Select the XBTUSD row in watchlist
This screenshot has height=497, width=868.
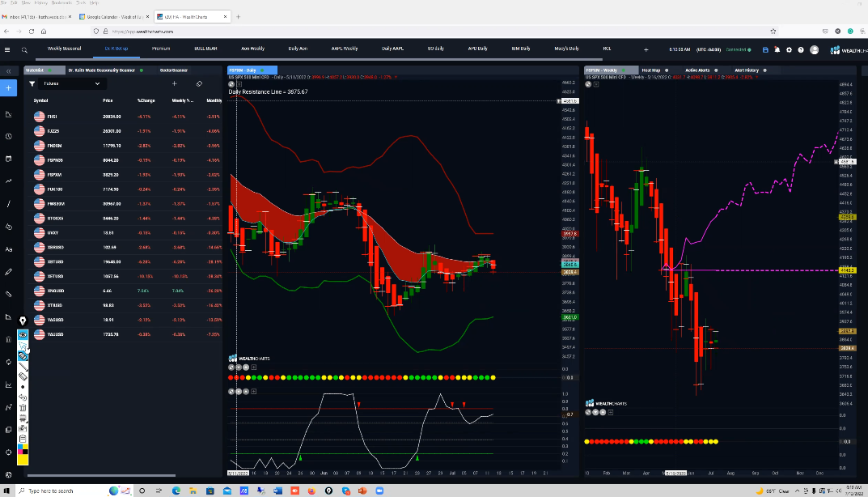[126, 261]
